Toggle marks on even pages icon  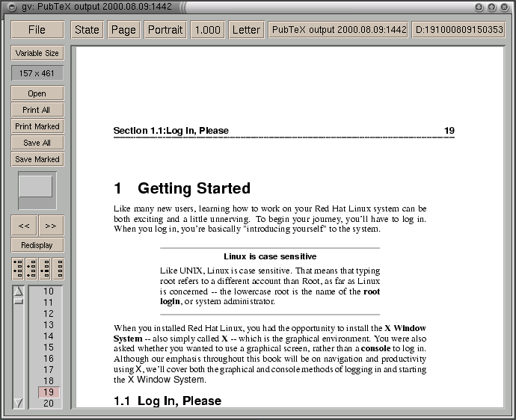coord(31,269)
